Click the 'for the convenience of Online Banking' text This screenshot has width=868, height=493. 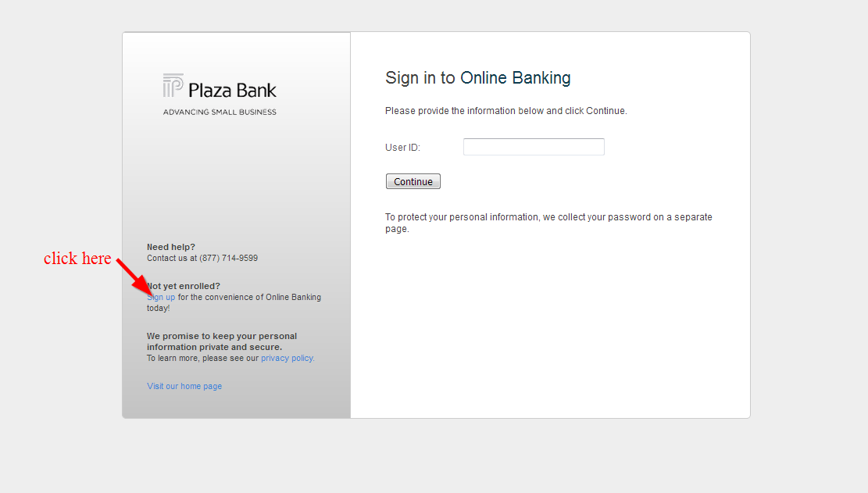(x=249, y=297)
